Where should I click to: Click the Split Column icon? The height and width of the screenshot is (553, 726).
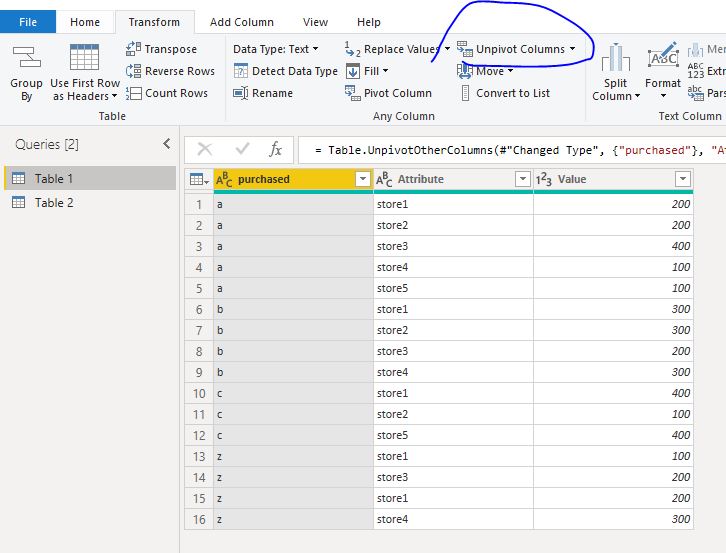(615, 57)
